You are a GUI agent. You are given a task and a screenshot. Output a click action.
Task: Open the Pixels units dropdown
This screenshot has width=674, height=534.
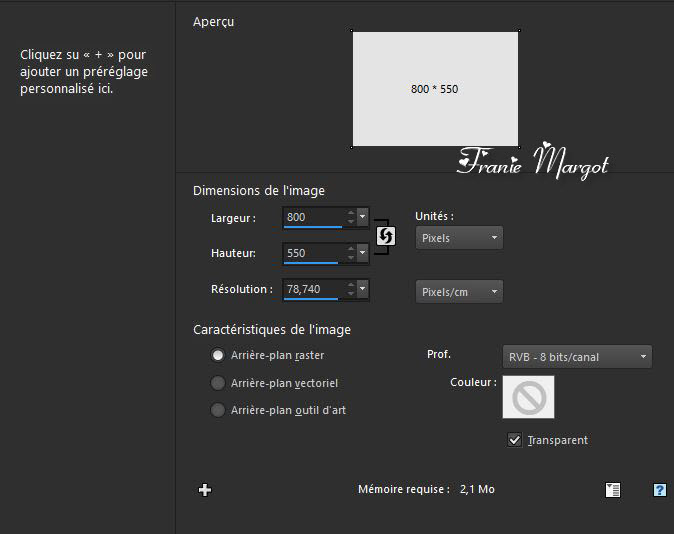click(459, 238)
